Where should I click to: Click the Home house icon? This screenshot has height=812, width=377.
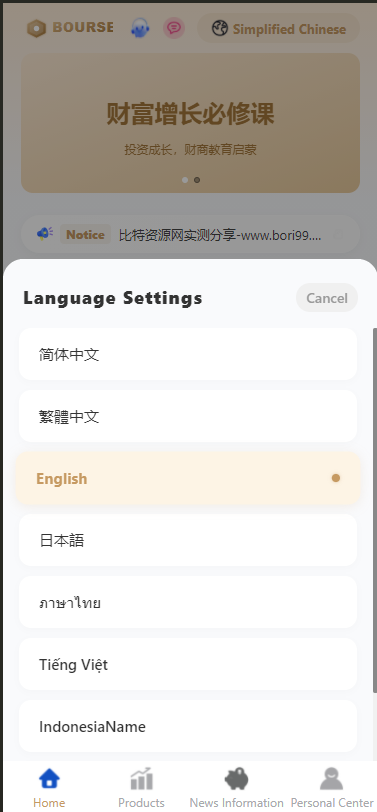point(49,778)
